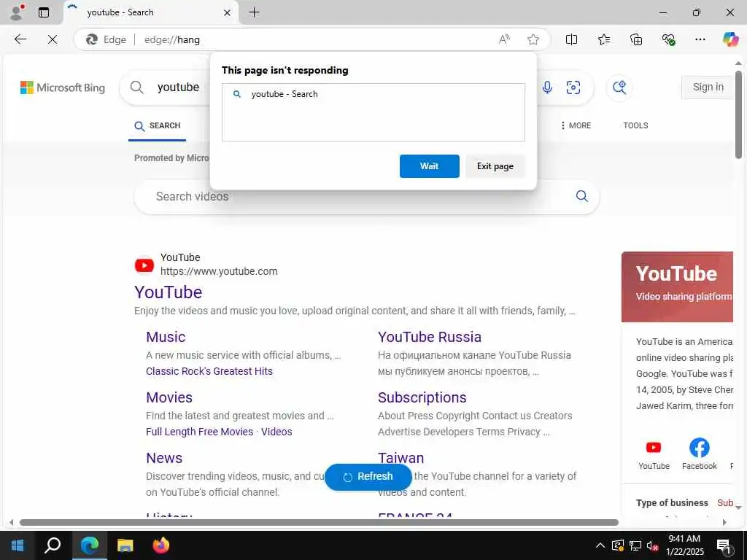Screen dimensions: 747x560
Task: Click the network tray icon
Action: coord(635,545)
